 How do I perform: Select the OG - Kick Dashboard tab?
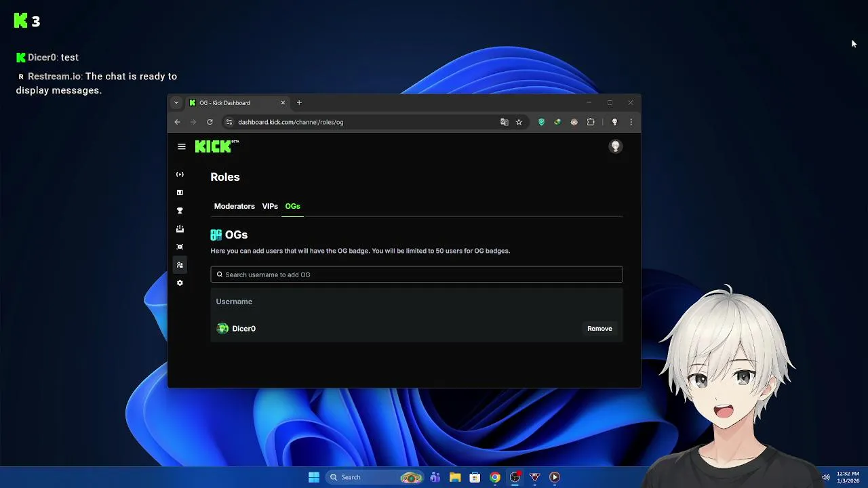point(237,103)
